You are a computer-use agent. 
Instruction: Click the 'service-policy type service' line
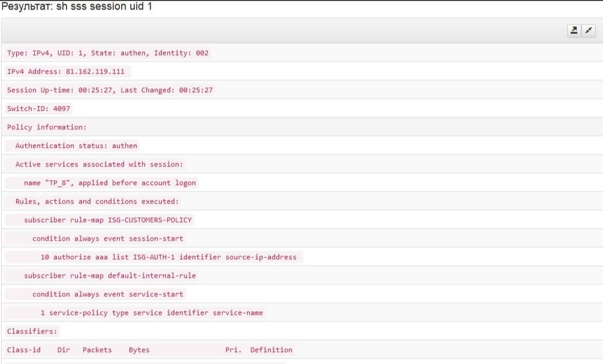point(152,313)
